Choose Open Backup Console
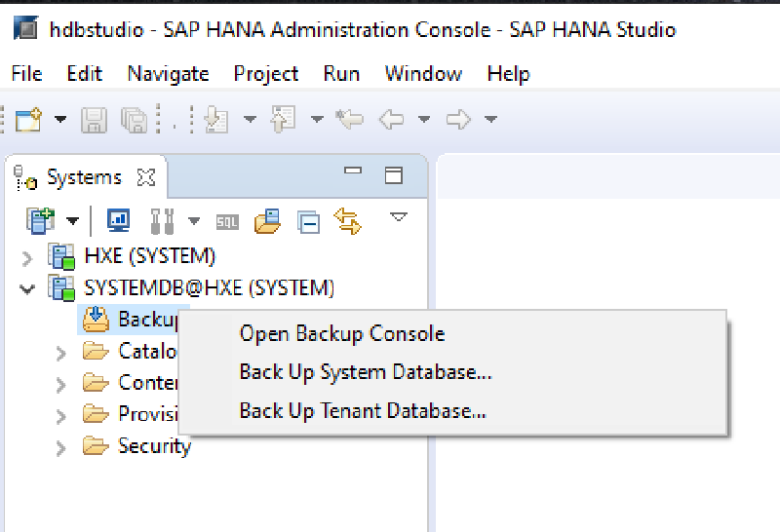Image resolution: width=780 pixels, height=532 pixels. coord(342,333)
